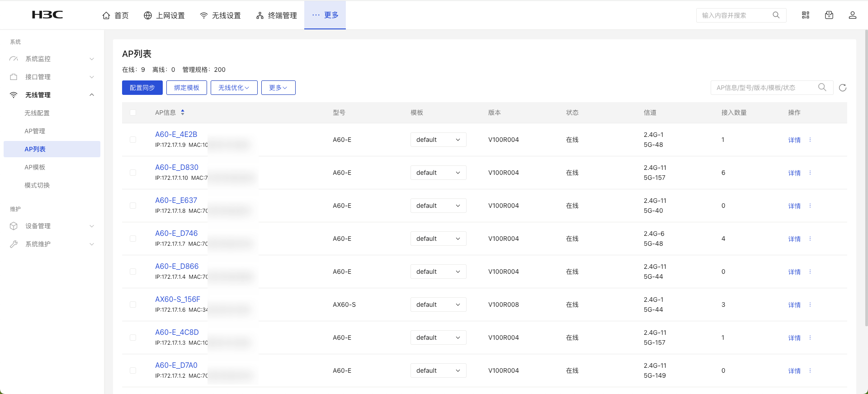Open template dropdown for A60-E_D830
Screen dimensions: 868x394
(438, 173)
